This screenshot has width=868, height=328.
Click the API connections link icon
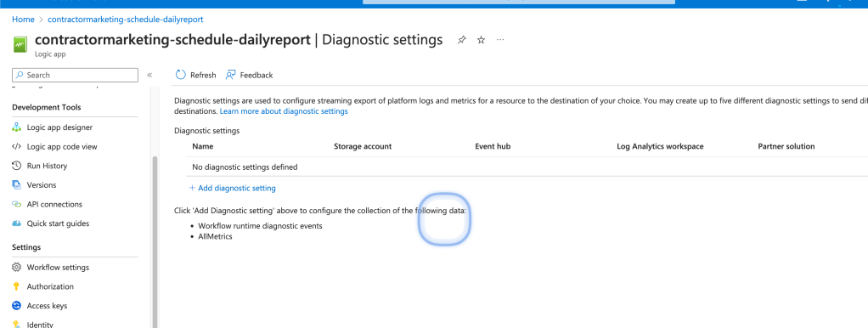click(x=17, y=205)
